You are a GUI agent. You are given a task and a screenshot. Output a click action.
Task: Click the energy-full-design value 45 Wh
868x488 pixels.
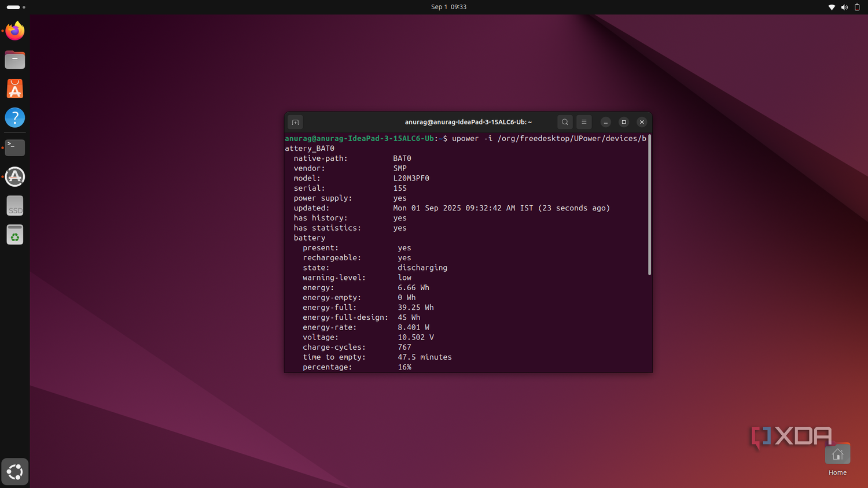[x=409, y=317]
